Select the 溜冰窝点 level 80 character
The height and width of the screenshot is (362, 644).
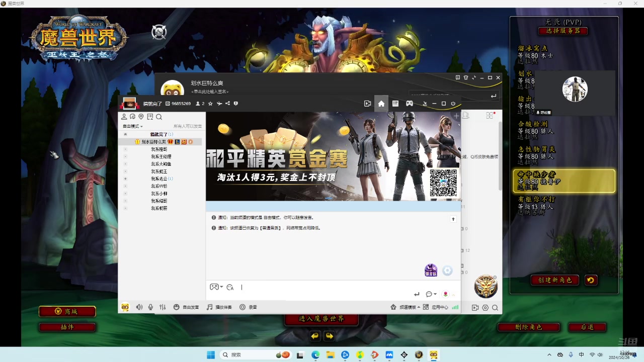coord(563,55)
